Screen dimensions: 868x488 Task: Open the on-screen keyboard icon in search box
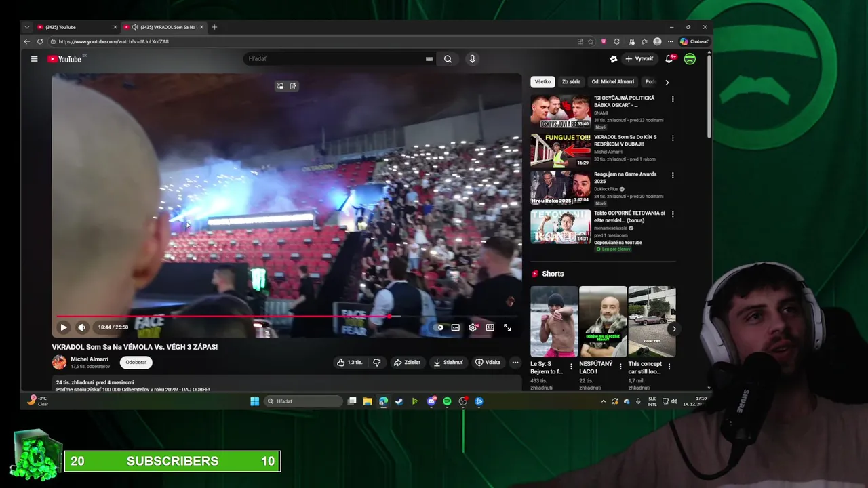(x=429, y=59)
